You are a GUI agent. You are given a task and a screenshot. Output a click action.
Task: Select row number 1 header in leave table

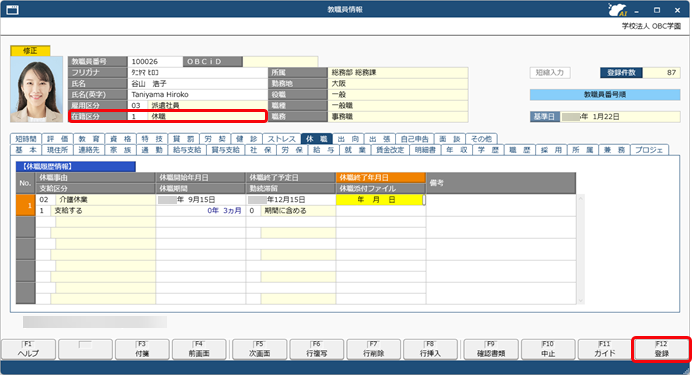[x=26, y=205]
